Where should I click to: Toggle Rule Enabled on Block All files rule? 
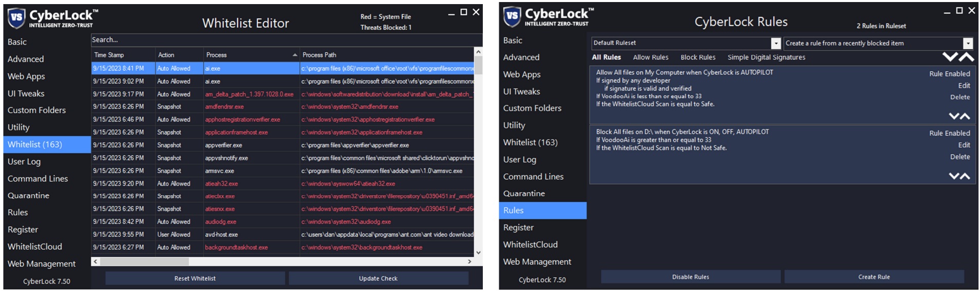[x=949, y=133]
